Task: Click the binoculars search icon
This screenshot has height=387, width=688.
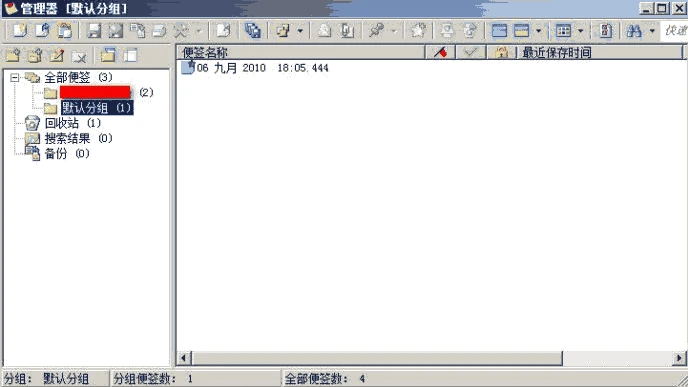Action: 634,30
